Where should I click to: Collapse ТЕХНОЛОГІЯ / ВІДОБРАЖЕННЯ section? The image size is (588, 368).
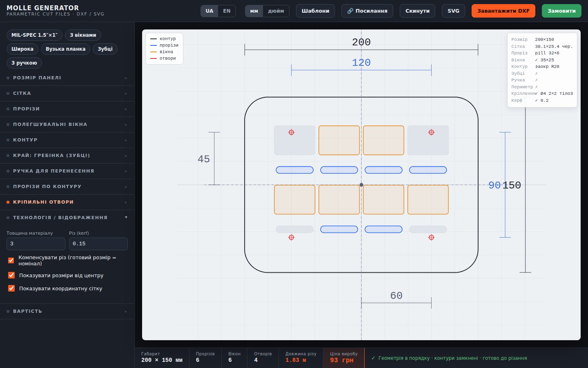(x=67, y=218)
